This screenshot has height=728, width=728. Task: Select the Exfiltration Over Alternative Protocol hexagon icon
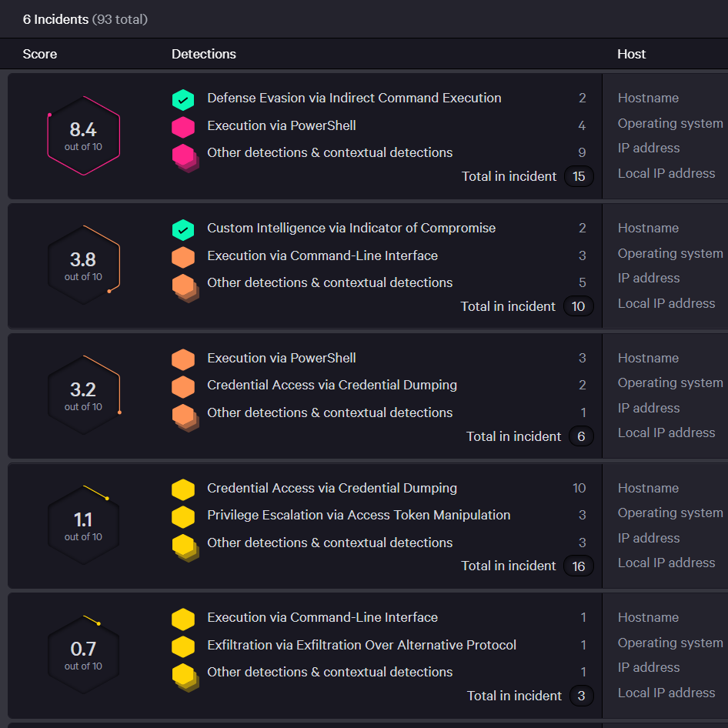[184, 646]
